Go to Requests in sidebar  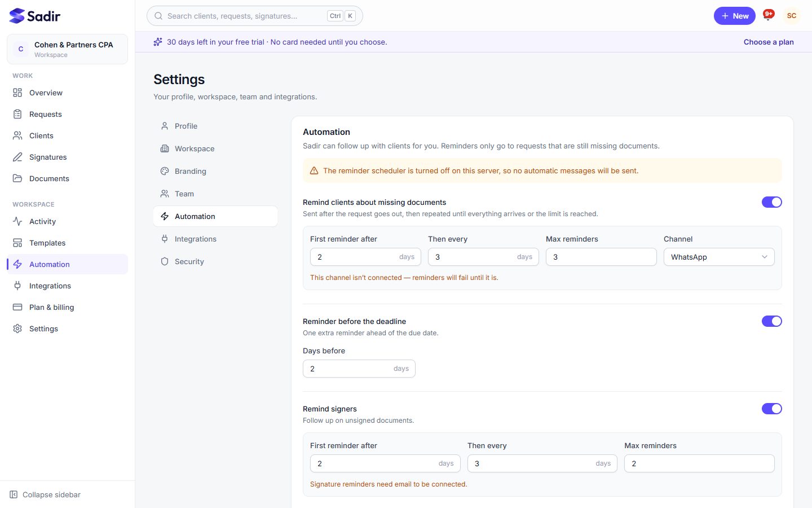click(x=67, y=114)
